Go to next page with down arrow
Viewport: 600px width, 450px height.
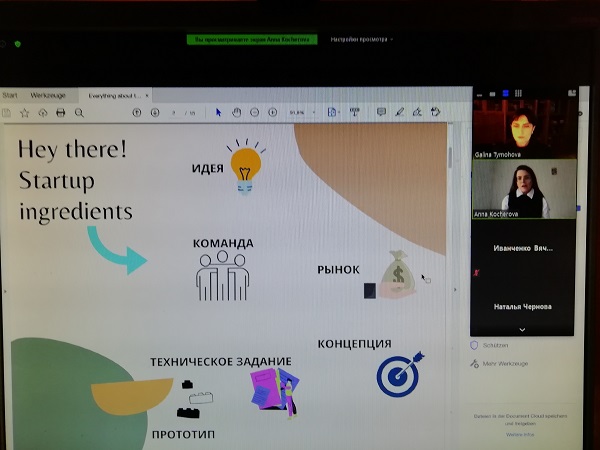tap(155, 112)
